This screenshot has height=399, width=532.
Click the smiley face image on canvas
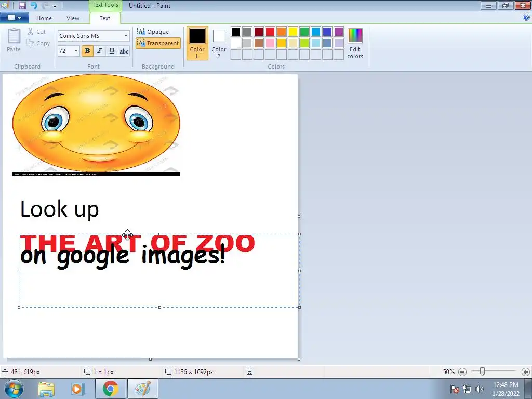click(96, 124)
